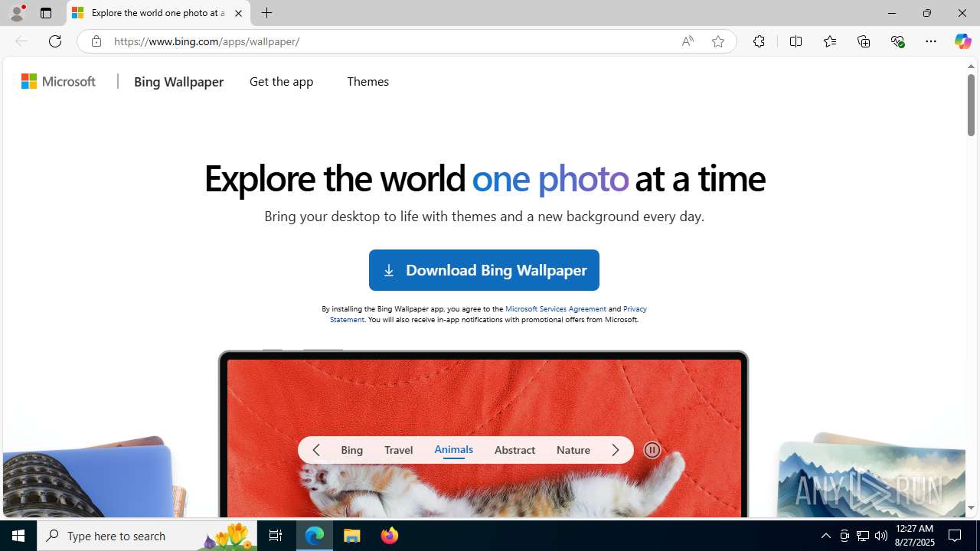Click Download Bing Wallpaper button

point(484,270)
